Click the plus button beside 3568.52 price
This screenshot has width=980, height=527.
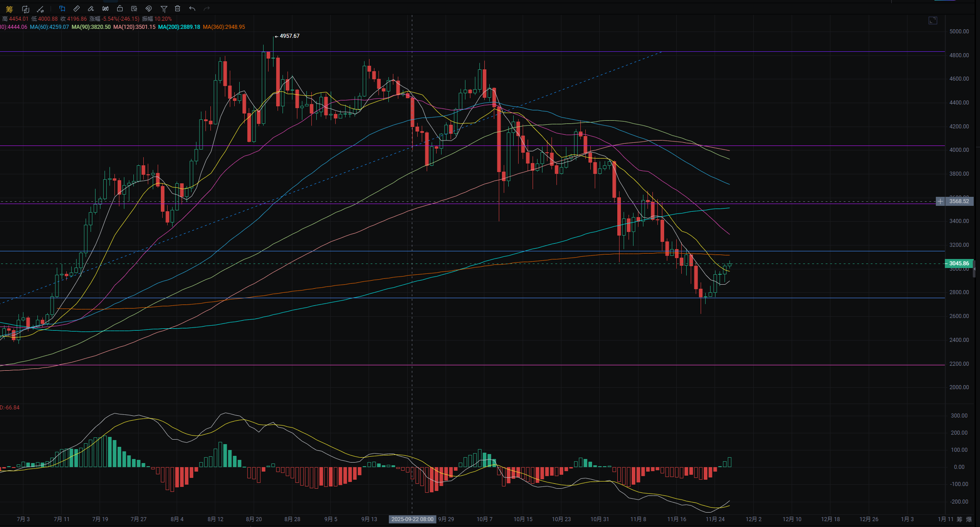[940, 201]
